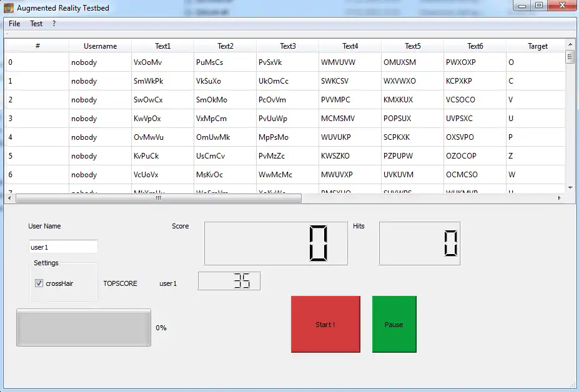Select cell KCPXKP in Text6 column

pos(475,81)
